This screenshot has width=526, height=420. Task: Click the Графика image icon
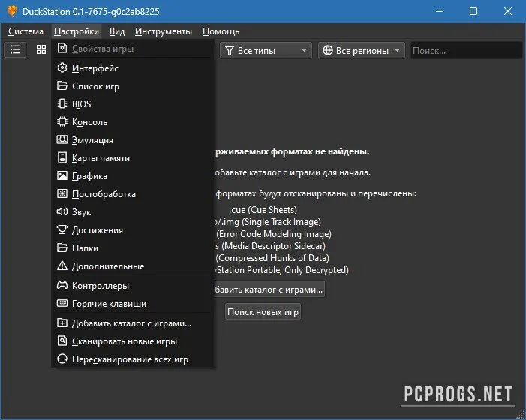click(x=62, y=176)
